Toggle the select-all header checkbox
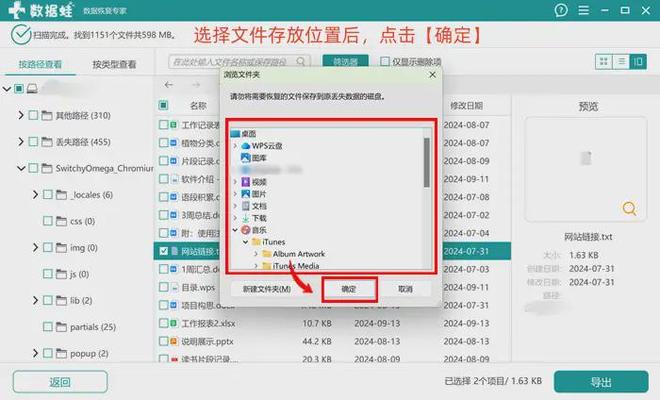660x400 pixels. pos(164,105)
